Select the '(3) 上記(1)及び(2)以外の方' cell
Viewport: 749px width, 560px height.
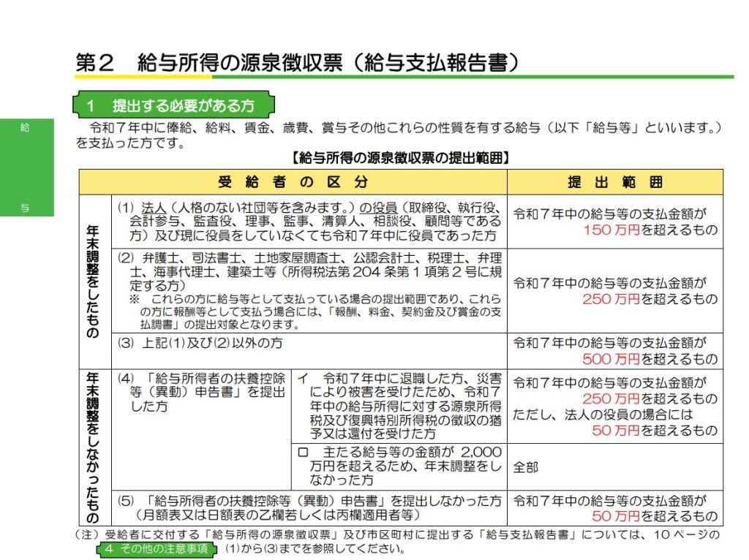click(x=200, y=343)
